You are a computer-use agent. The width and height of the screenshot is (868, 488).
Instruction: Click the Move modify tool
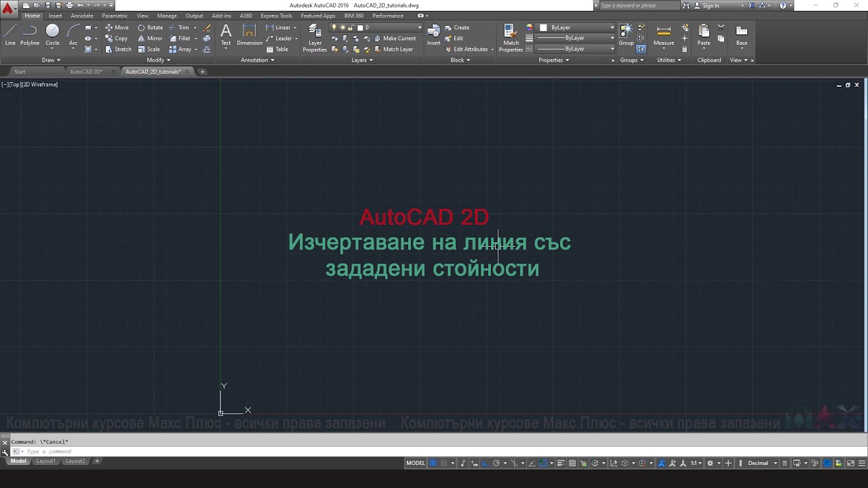[x=117, y=28]
